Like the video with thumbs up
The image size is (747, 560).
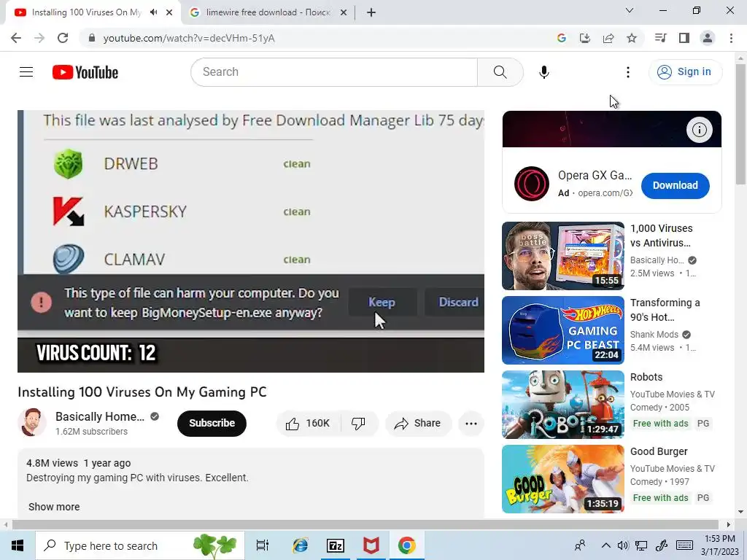pos(308,424)
